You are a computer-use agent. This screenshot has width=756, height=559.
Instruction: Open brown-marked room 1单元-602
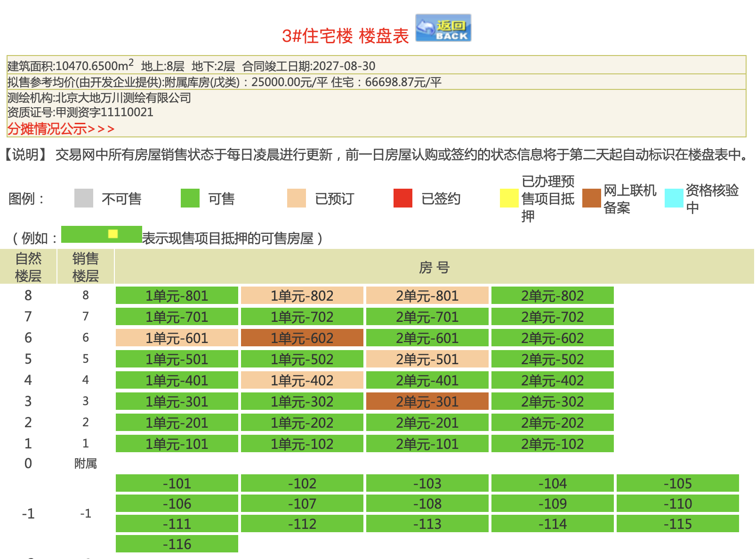pos(302,338)
